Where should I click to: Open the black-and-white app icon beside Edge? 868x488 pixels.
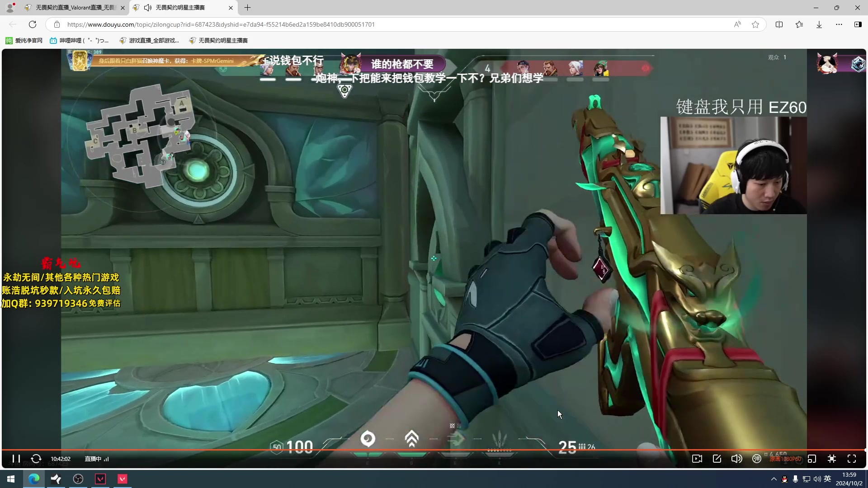pyautogui.click(x=56, y=479)
